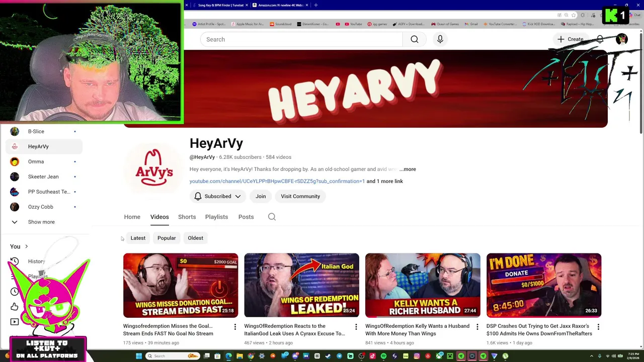Viewport: 644px width, 362px height.
Task: Open the Artist Profile Spotify bookmark
Action: point(209,24)
